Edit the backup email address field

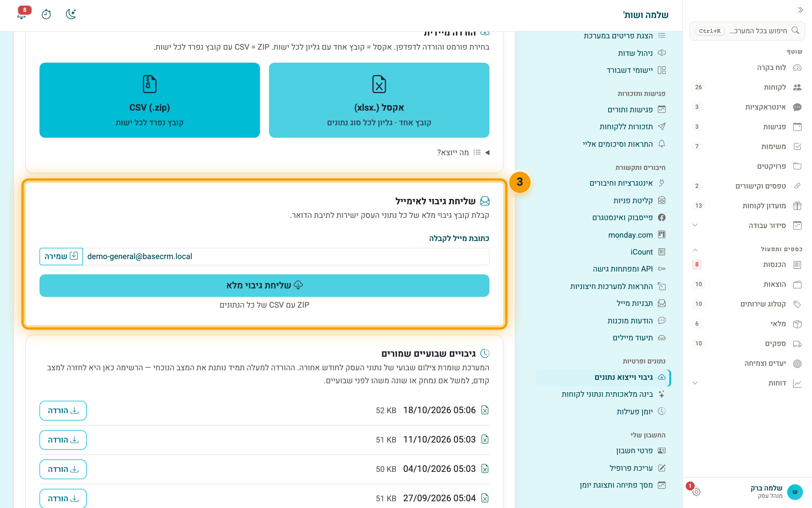point(286,256)
